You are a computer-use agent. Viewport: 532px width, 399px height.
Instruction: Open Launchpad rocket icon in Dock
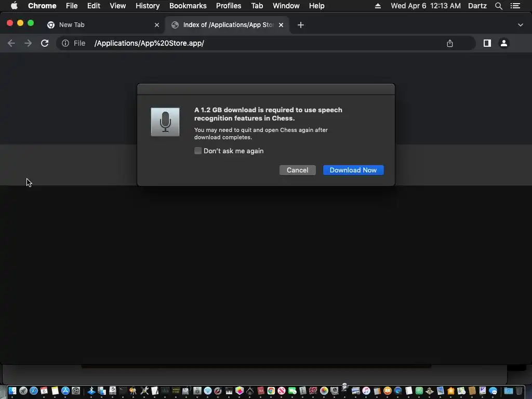pyautogui.click(x=23, y=391)
